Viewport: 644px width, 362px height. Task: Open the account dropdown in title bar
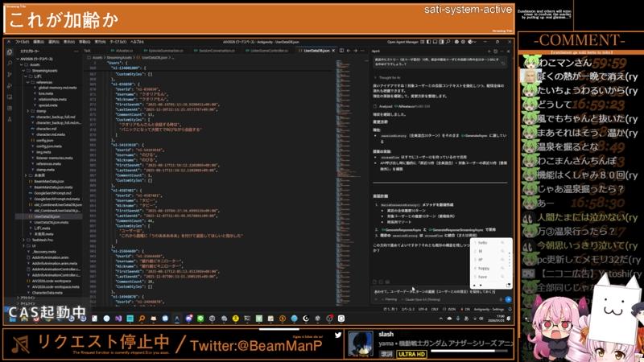pos(472,42)
